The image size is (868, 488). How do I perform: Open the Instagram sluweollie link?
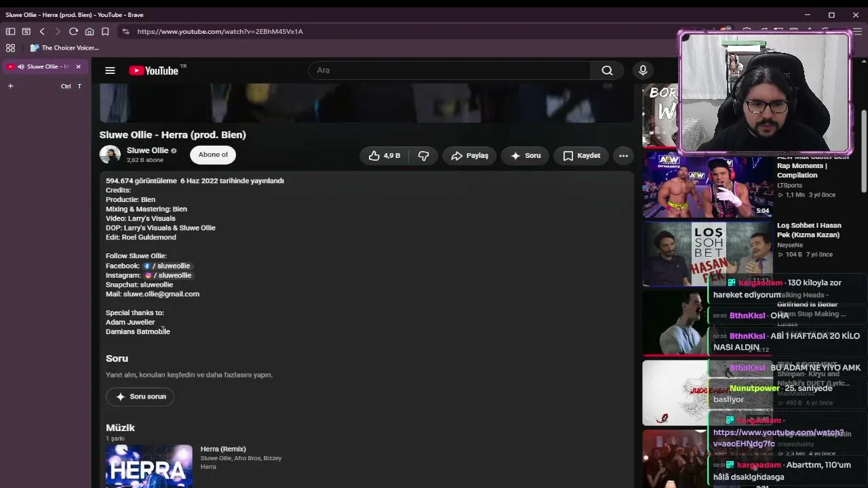[168, 275]
